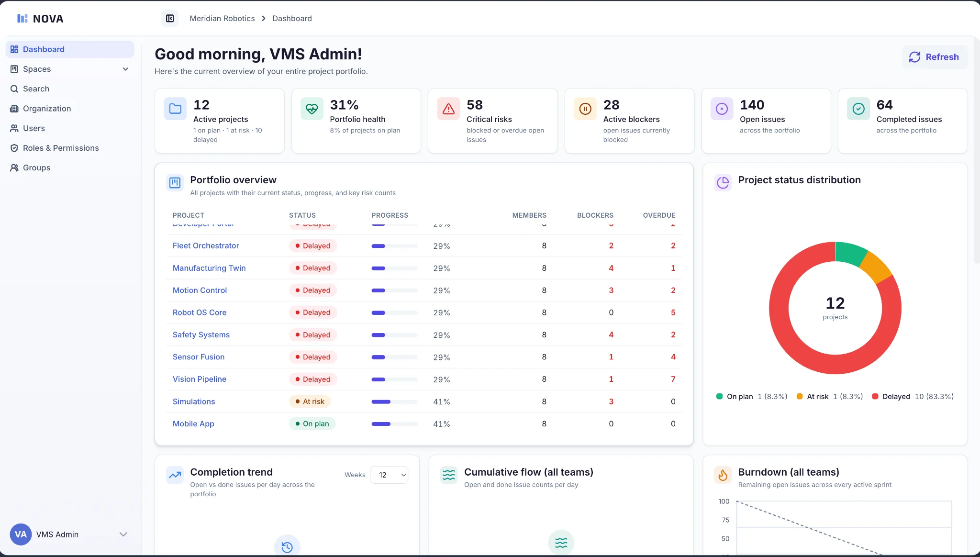Click the At risk status badge on Simulations
This screenshot has height=557, width=980.
310,401
